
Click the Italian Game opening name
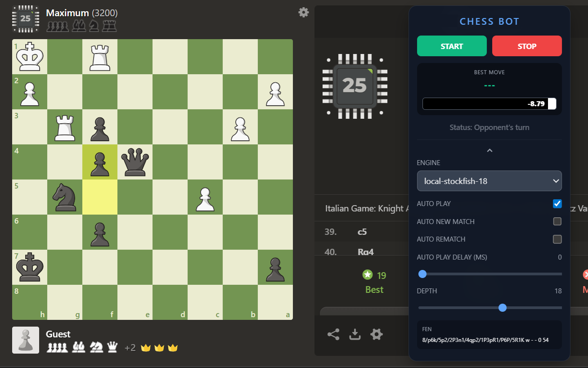366,209
